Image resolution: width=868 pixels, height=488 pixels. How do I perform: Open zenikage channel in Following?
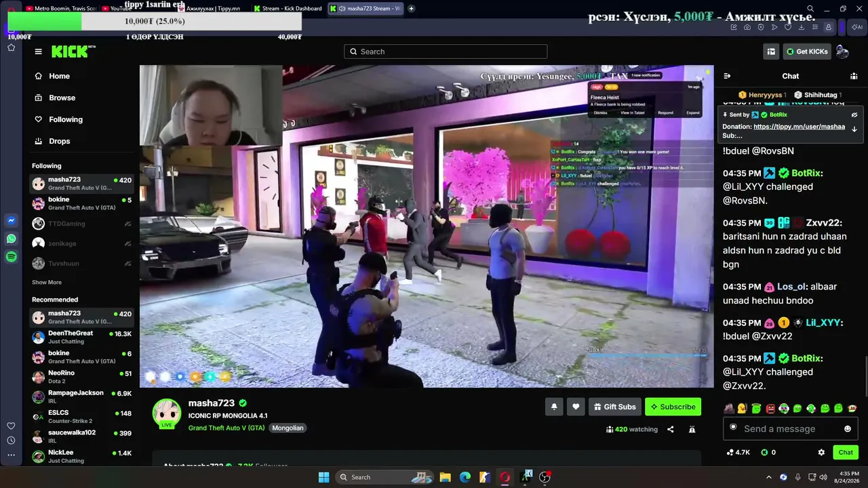[81, 243]
